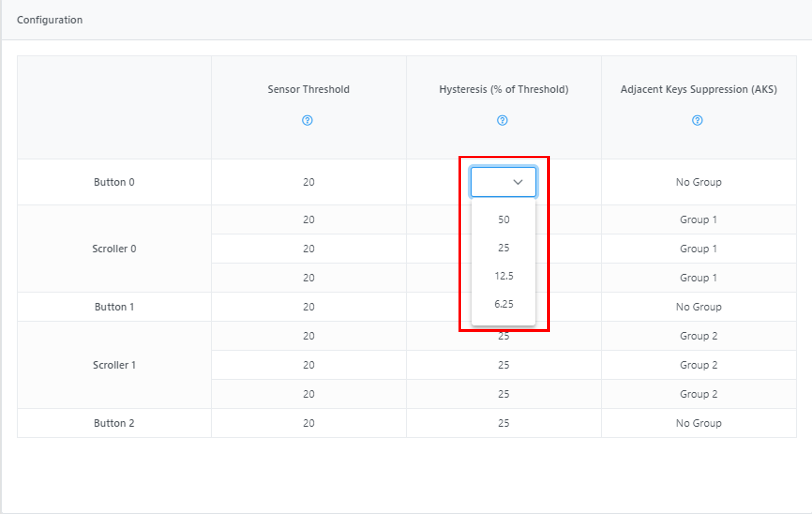Click Button 1 No Group AKS cell
The image size is (812, 514).
point(698,307)
